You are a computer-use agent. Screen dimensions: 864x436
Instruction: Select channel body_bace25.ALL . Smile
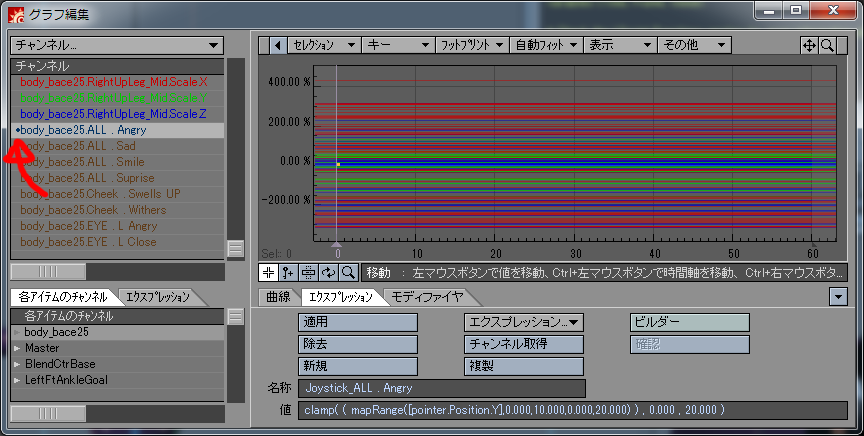[x=117, y=162]
